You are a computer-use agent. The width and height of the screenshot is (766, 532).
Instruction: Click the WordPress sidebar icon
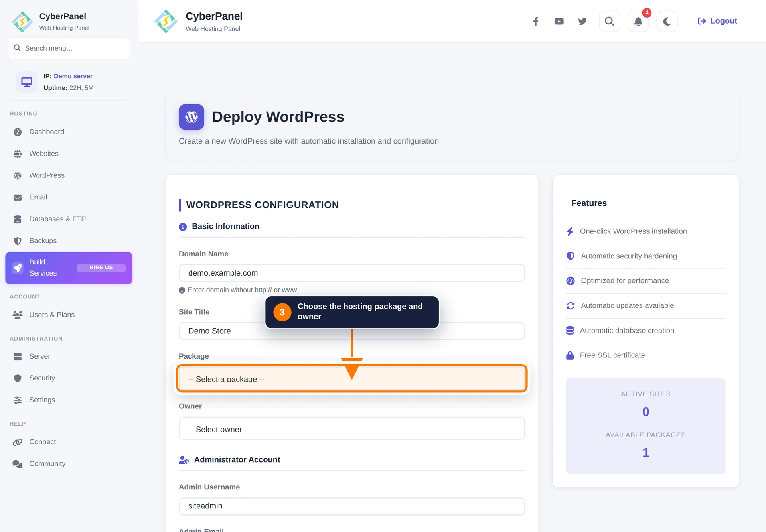[x=18, y=176]
